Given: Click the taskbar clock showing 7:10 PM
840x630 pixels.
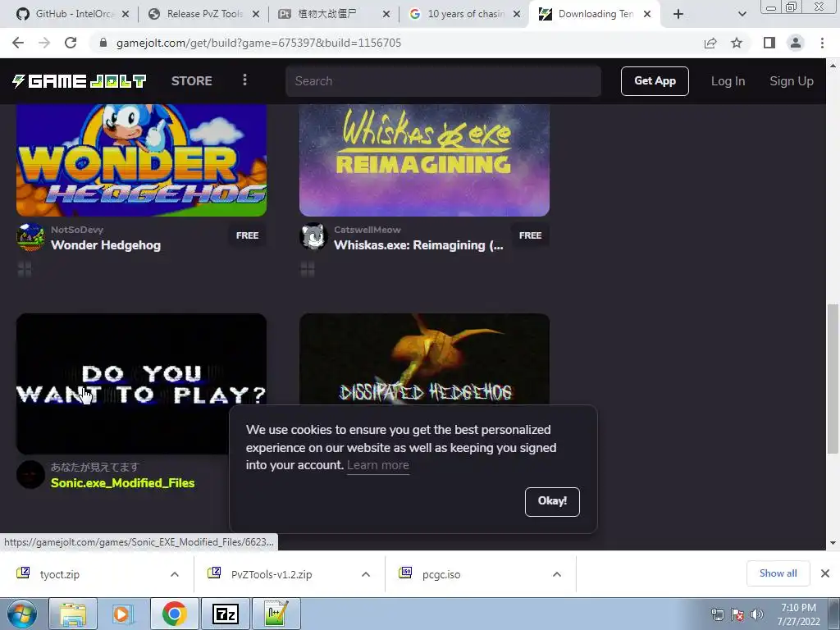Looking at the screenshot, I should pos(798,614).
